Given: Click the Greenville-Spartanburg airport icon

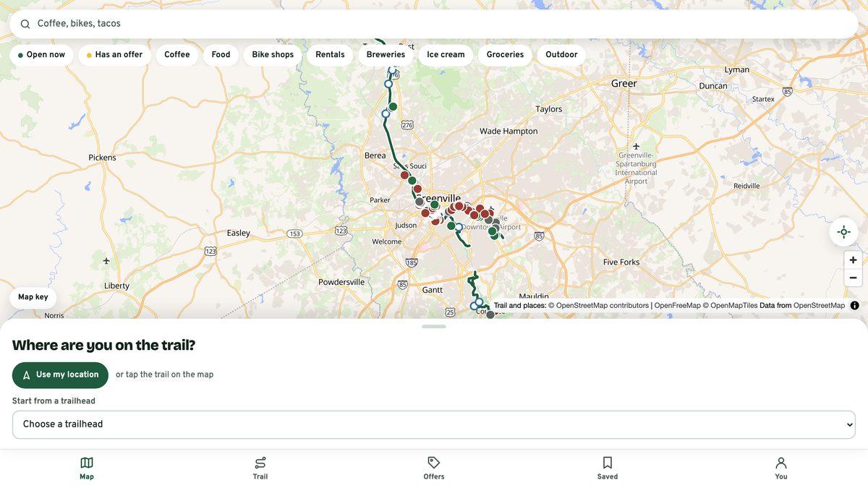Looking at the screenshot, I should tap(636, 146).
